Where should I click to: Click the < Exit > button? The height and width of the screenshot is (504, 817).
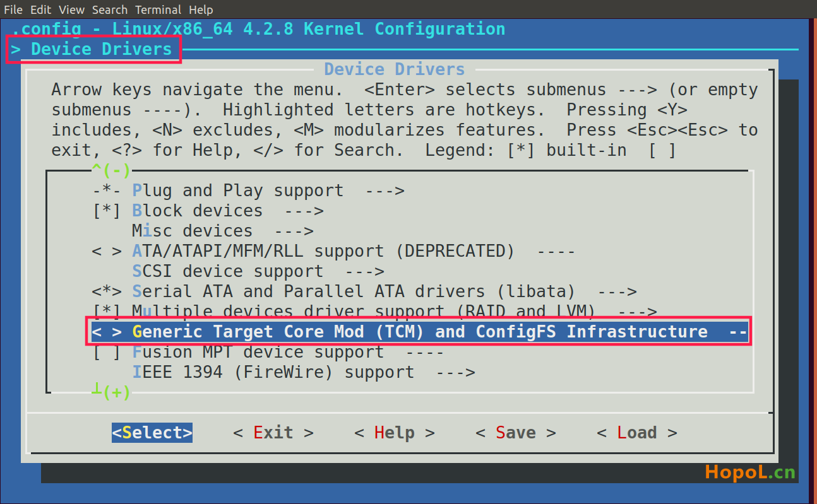coord(273,433)
